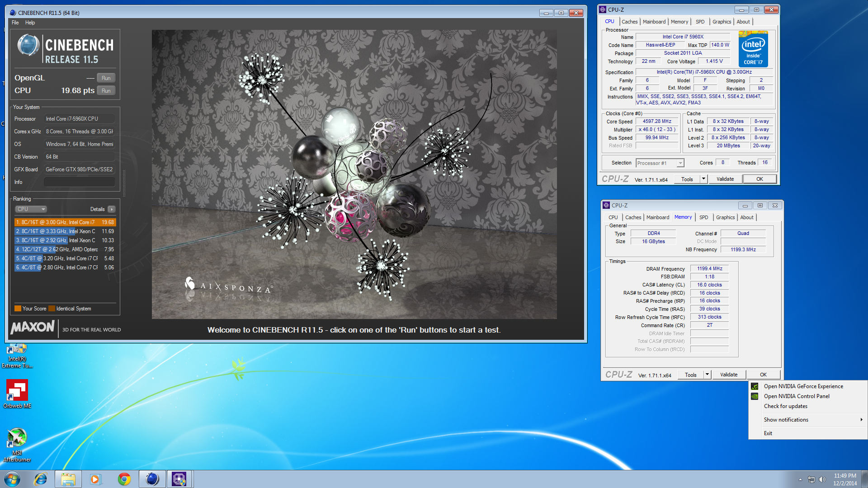
Task: Click the Intel Core i7 logo
Action: 753,49
